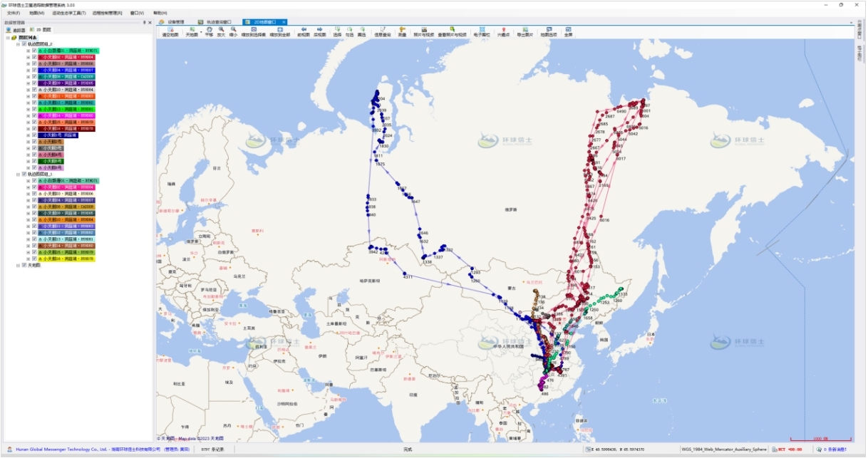Open the 运动生态学工具(T) menu

tap(68, 13)
